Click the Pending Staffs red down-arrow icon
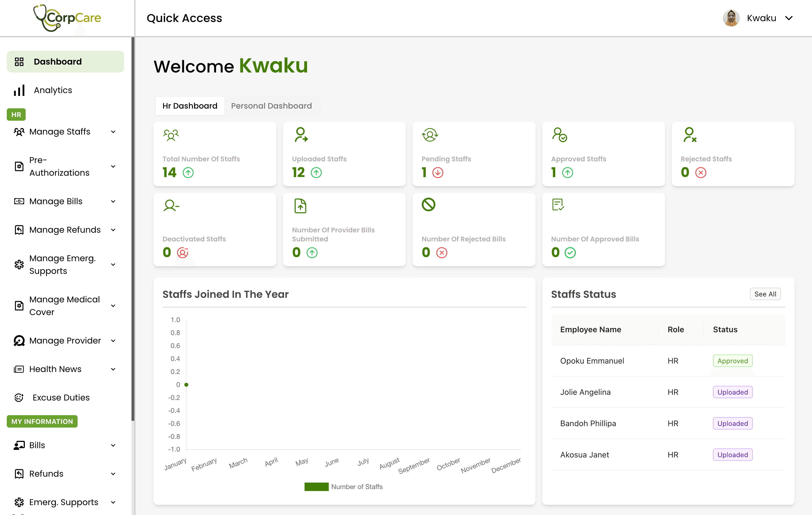This screenshot has height=515, width=812. (438, 173)
